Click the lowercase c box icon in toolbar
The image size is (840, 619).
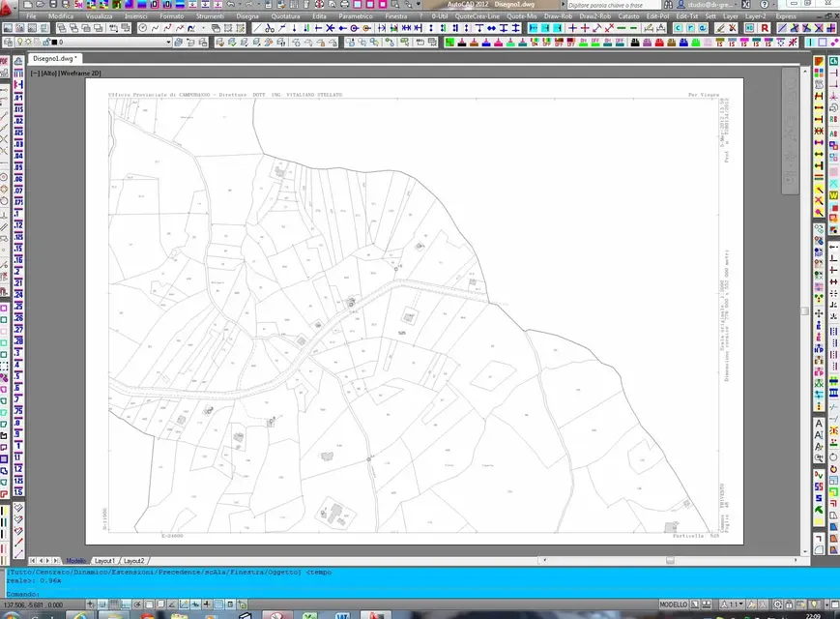(x=679, y=28)
